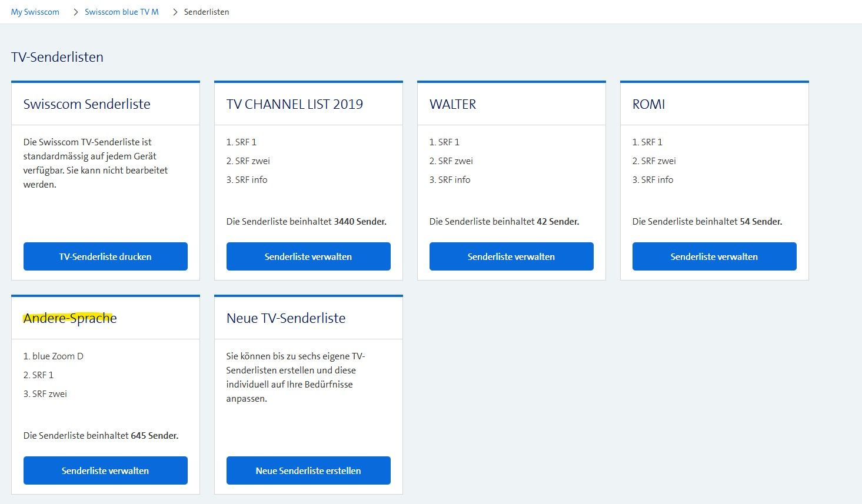Viewport: 862px width, 504px height.
Task: Click the '3440 Sender.' count text
Action: click(360, 222)
